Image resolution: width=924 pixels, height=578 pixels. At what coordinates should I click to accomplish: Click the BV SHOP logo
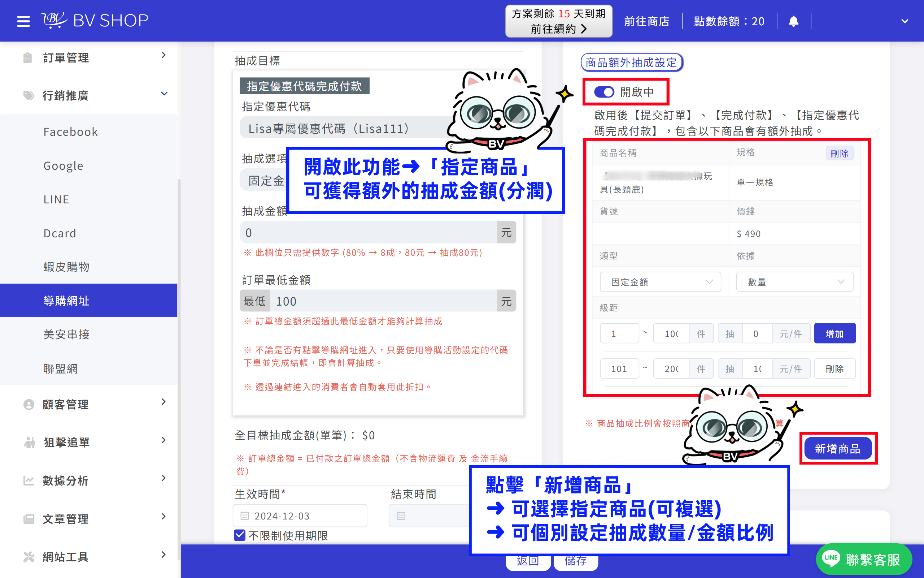tap(94, 21)
